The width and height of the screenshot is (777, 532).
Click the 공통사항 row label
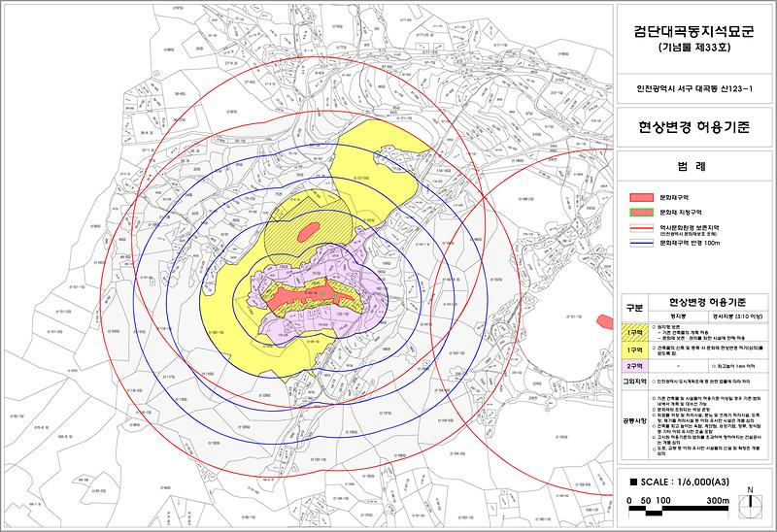tap(635, 421)
